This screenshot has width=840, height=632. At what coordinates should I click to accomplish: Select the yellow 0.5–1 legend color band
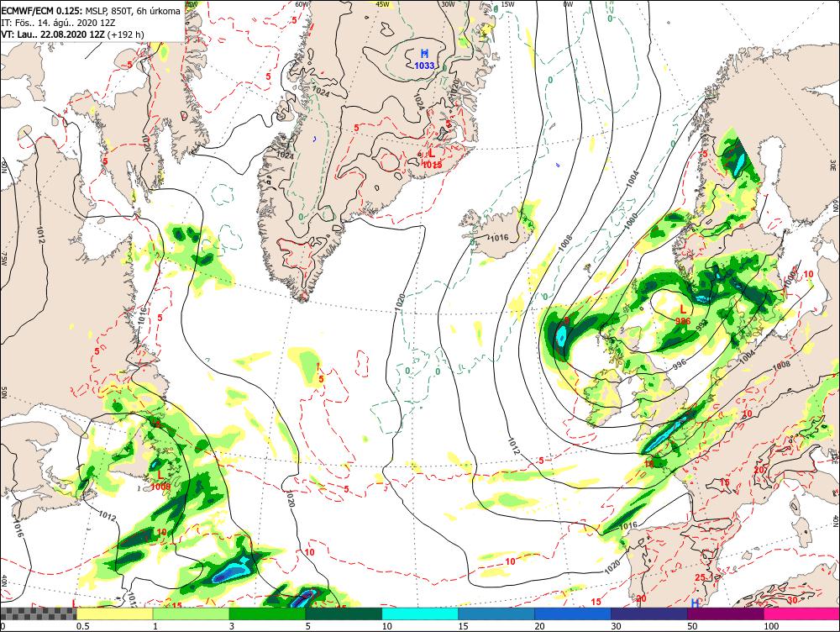point(114,614)
